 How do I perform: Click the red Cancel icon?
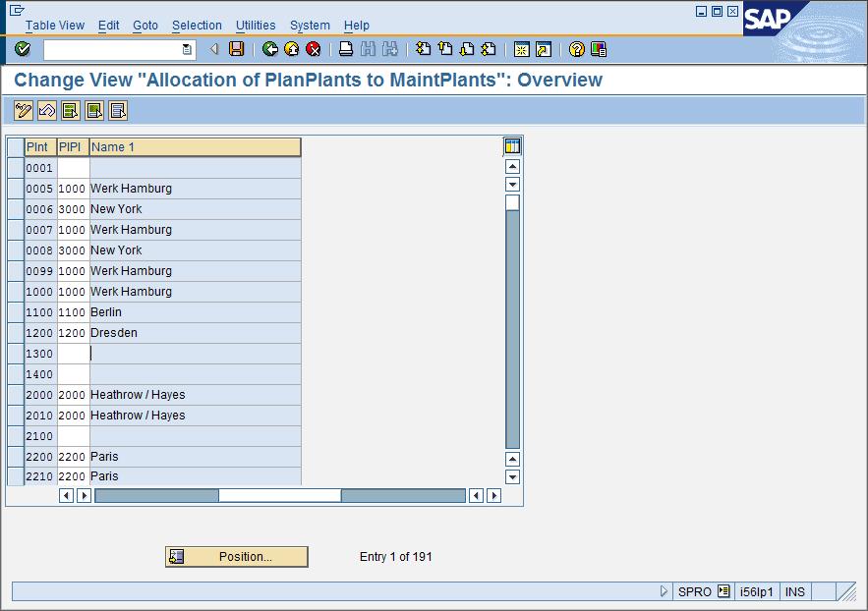[x=314, y=49]
